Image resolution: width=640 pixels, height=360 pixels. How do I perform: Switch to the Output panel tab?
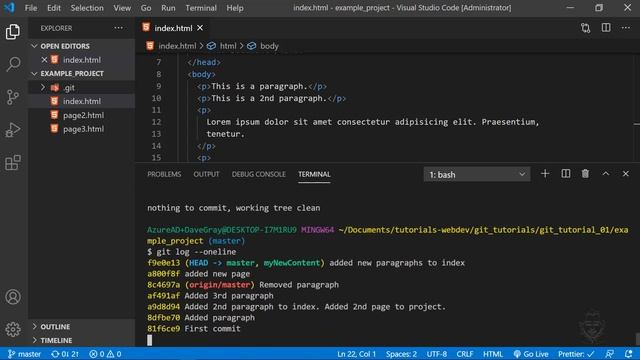click(x=206, y=174)
